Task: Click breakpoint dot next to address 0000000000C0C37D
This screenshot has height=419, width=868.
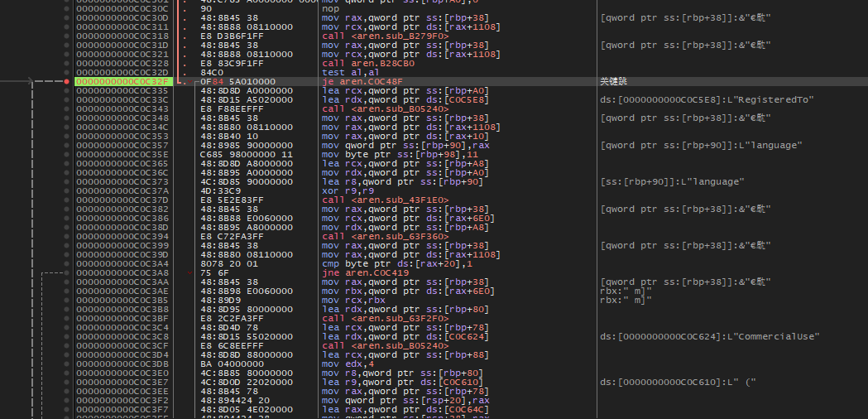Action: pos(66,200)
